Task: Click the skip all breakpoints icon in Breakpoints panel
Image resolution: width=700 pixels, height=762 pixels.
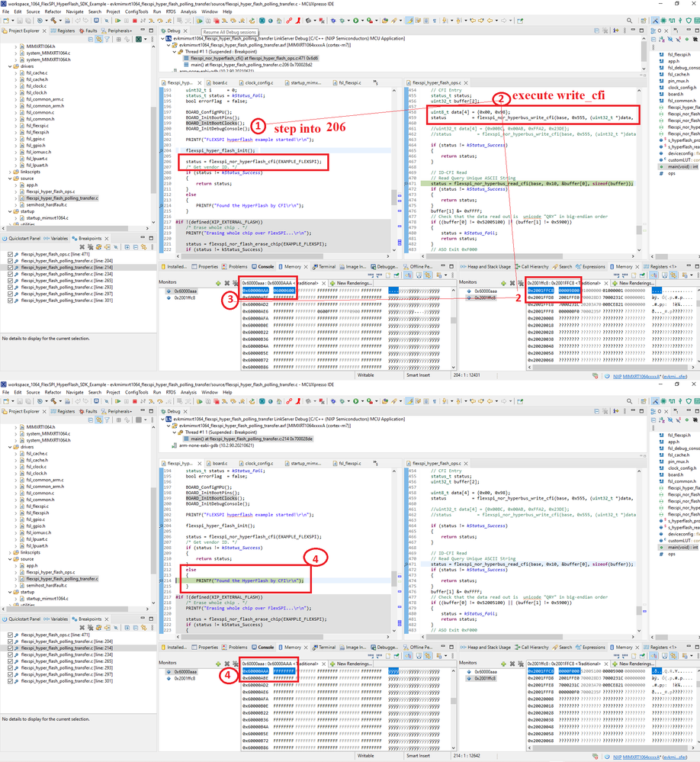Action: (x=116, y=246)
